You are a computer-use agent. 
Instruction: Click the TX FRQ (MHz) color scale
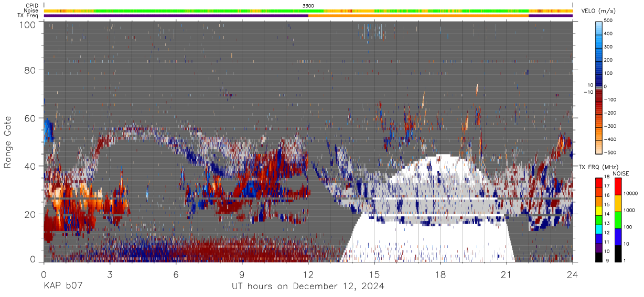[599, 219]
